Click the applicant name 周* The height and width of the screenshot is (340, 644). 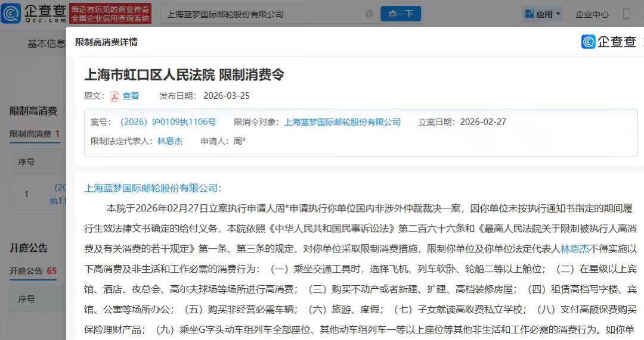coord(240,141)
